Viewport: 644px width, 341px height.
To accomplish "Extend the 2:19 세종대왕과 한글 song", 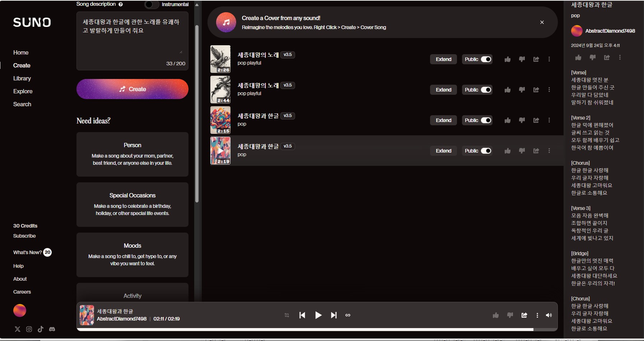I will [443, 151].
